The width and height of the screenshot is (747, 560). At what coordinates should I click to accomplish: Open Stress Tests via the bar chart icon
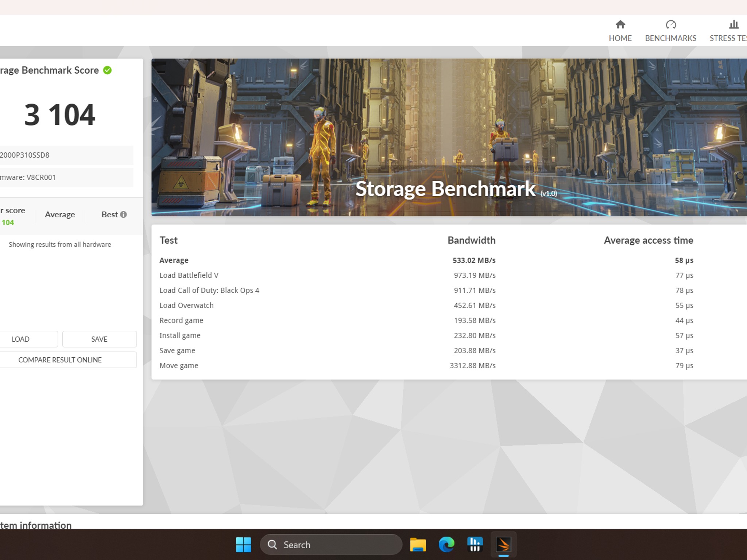tap(733, 25)
